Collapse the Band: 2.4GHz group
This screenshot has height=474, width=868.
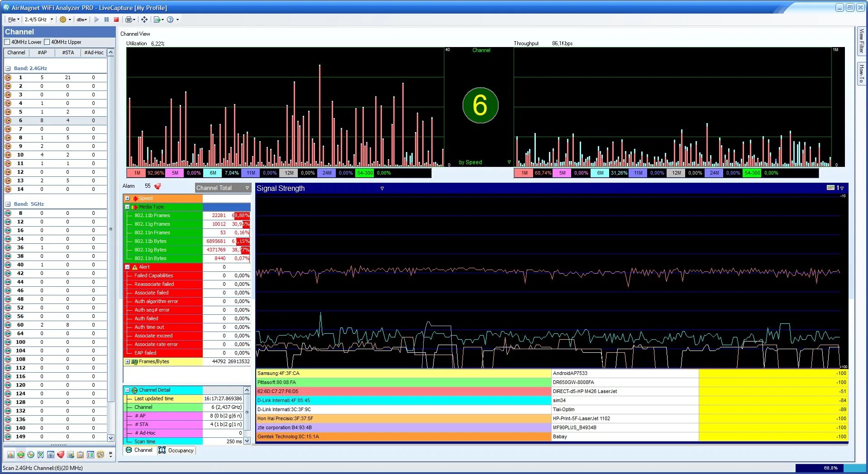pyautogui.click(x=8, y=68)
